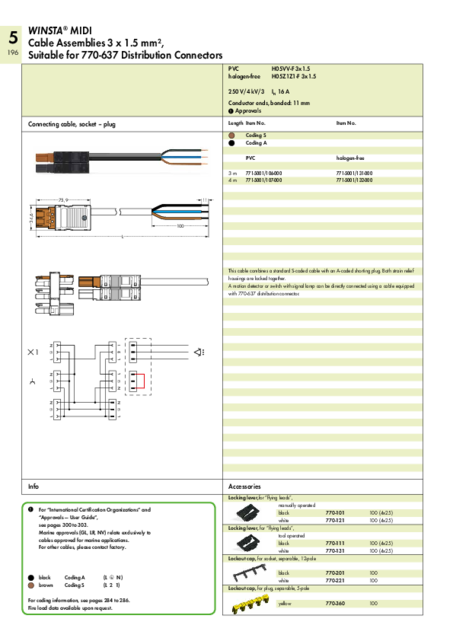Image resolution: width=453 pixels, height=641 pixels.
Task: Click the 'Info' section heading
Action: coord(33,486)
